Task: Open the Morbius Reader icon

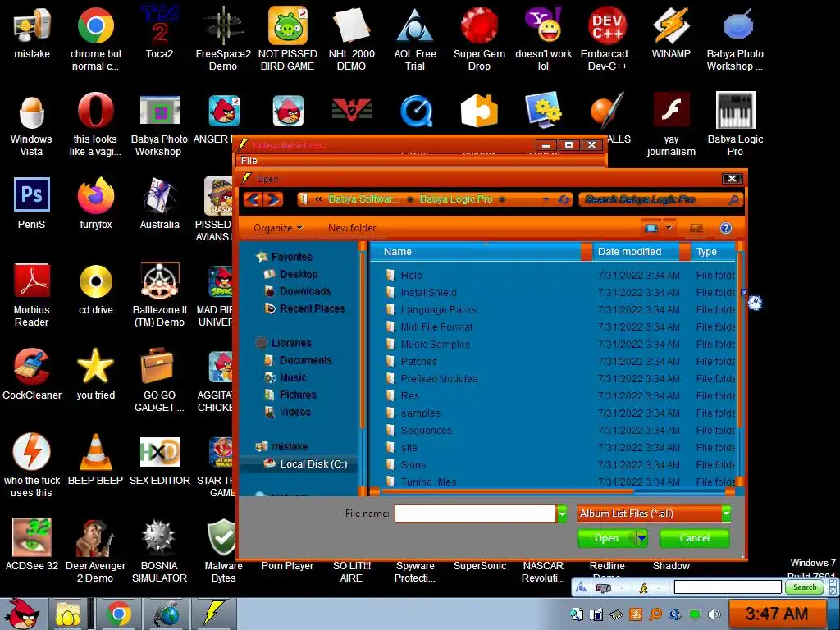Action: coord(31,294)
